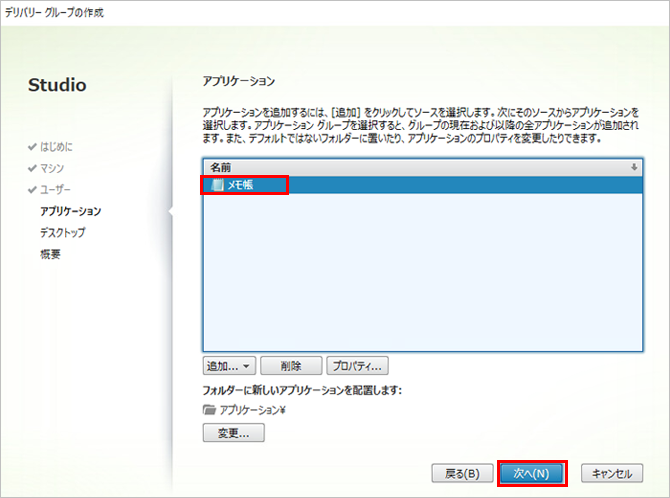Image resolution: width=670 pixels, height=498 pixels.
Task: Click the 名前 column header label
Action: click(x=220, y=167)
